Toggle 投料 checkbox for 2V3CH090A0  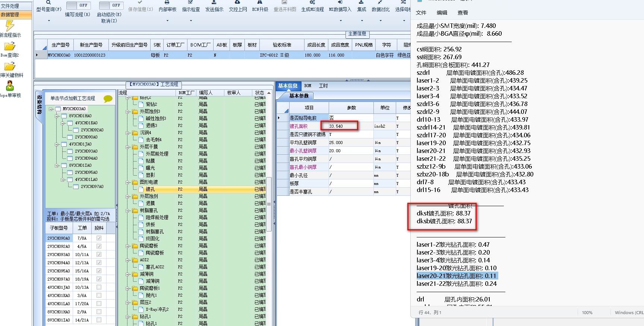(x=99, y=238)
